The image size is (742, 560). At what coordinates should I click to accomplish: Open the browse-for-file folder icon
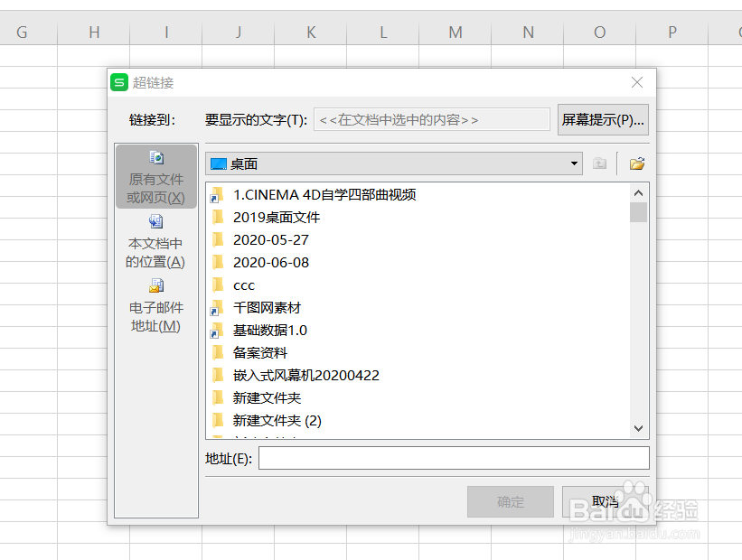[636, 163]
